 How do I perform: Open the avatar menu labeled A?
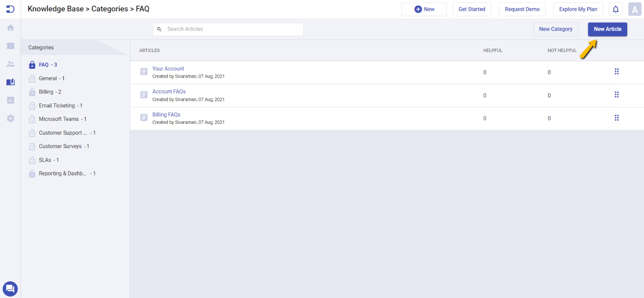pos(634,9)
